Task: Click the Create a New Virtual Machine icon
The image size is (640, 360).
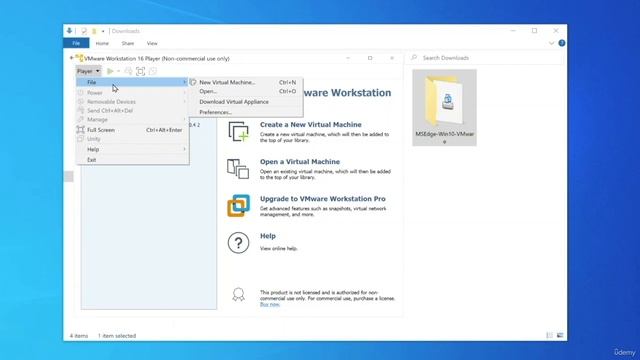Action: 238,132
